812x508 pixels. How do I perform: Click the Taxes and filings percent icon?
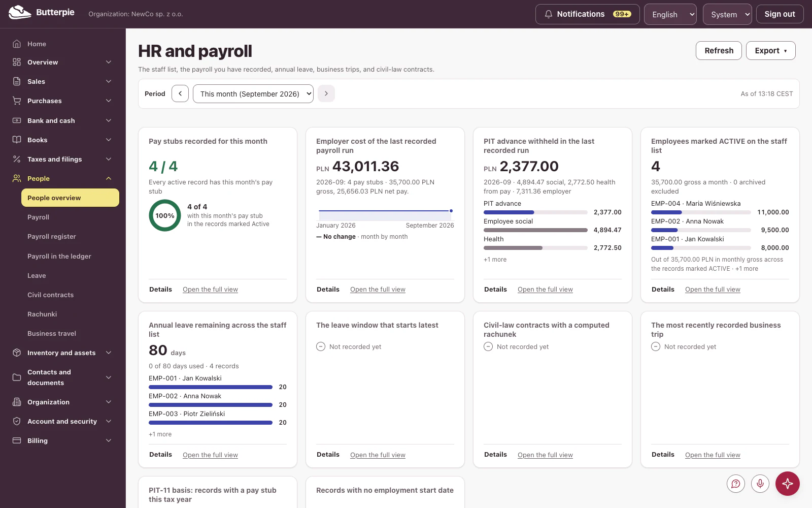click(x=17, y=159)
